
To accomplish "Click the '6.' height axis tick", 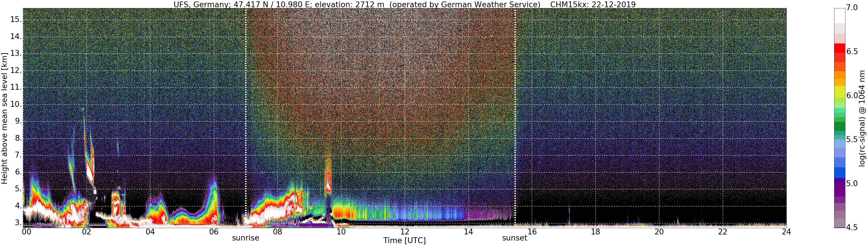I will [18, 172].
